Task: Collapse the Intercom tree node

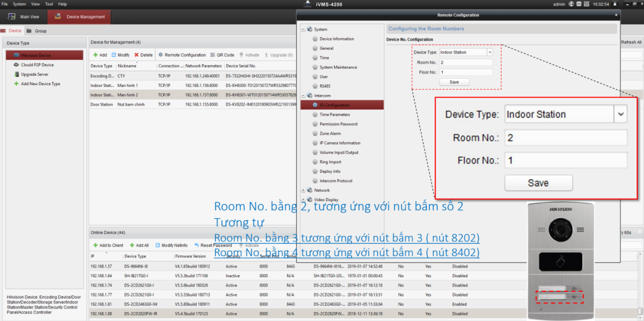Action: pyautogui.click(x=303, y=95)
